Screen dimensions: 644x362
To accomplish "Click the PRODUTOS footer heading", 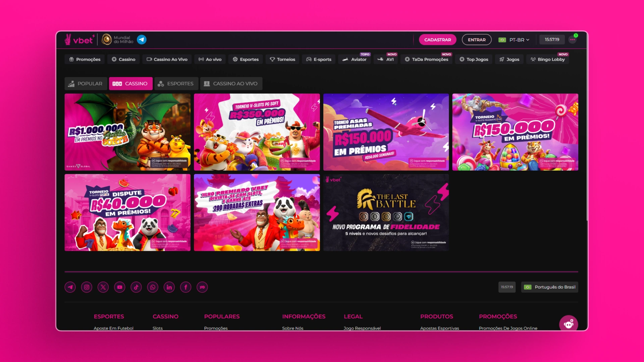I will click(437, 316).
